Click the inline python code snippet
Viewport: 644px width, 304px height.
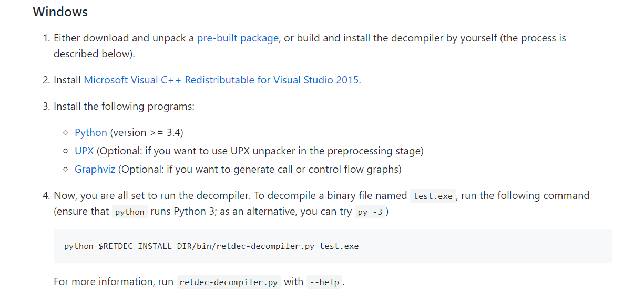(x=129, y=212)
